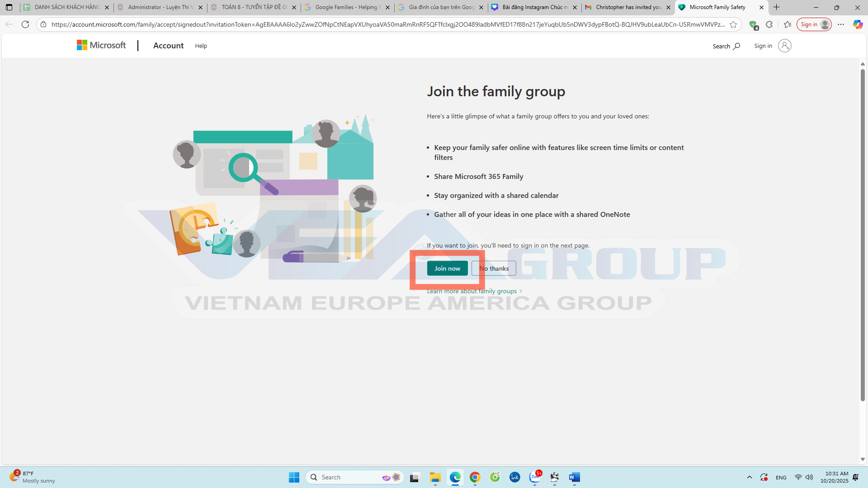This screenshot has height=488, width=868.
Task: Click the Copilot icon in browser toolbar
Action: [x=858, y=24]
